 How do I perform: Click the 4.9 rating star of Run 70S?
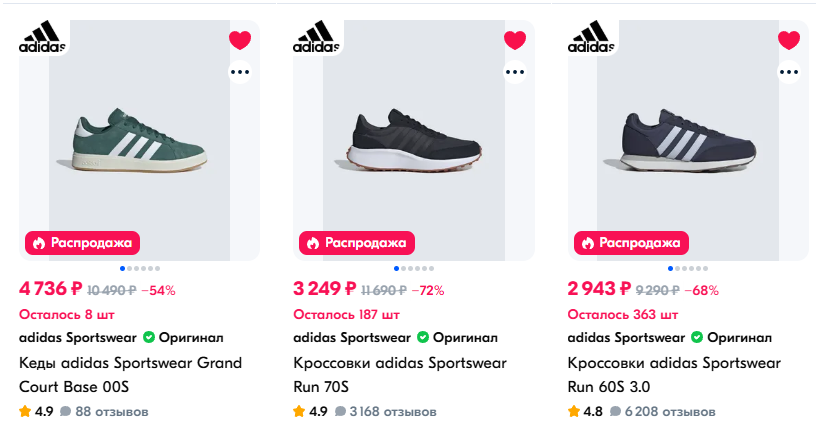[x=299, y=411]
